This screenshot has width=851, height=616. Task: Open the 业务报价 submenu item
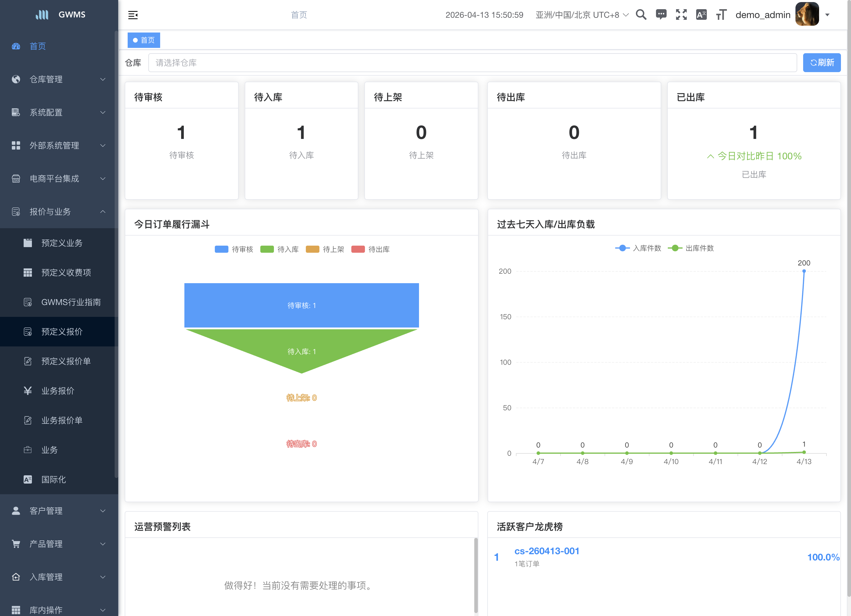pyautogui.click(x=59, y=391)
